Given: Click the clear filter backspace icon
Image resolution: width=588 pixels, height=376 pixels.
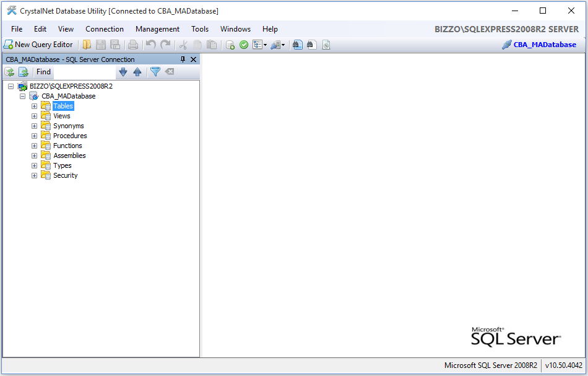Looking at the screenshot, I should [170, 72].
